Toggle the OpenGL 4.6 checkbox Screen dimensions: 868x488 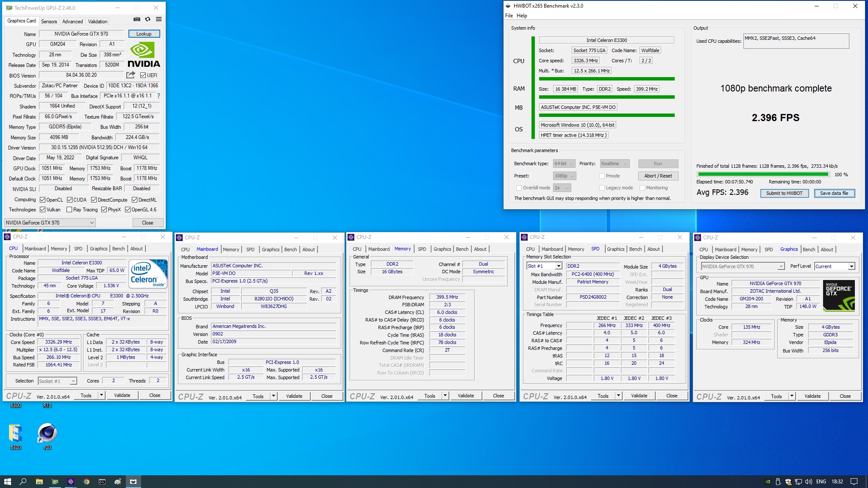(x=128, y=210)
